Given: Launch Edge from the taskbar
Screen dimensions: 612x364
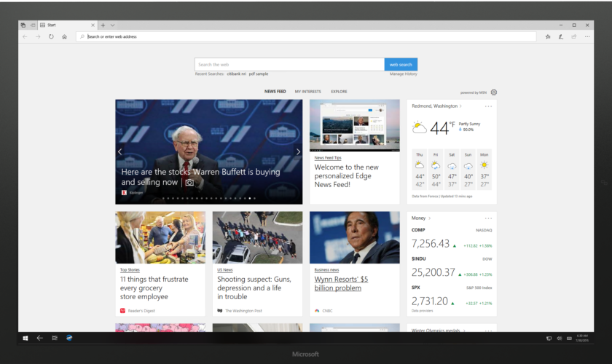Looking at the screenshot, I should point(69,338).
